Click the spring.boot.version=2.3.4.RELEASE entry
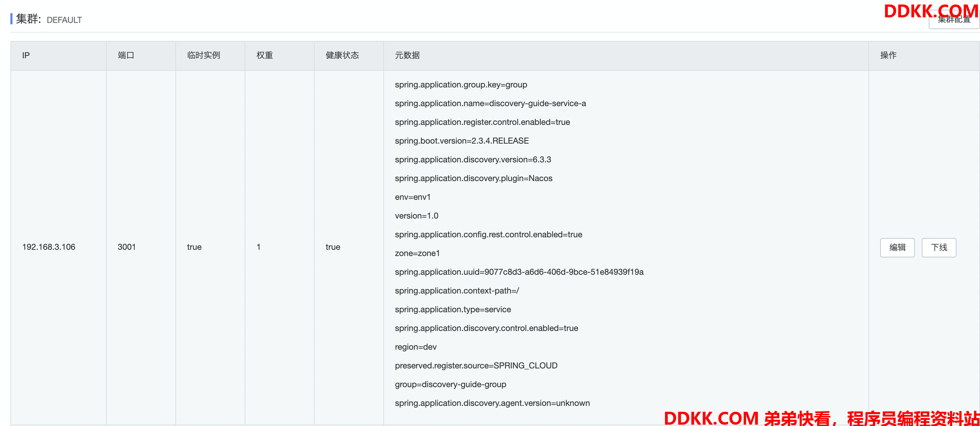This screenshot has height=426, width=980. 462,141
